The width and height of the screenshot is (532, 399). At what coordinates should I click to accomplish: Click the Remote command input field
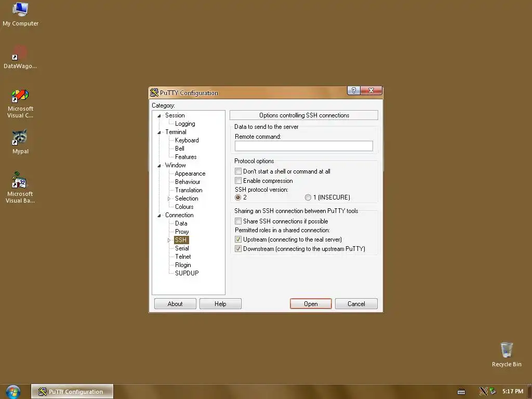coord(303,146)
